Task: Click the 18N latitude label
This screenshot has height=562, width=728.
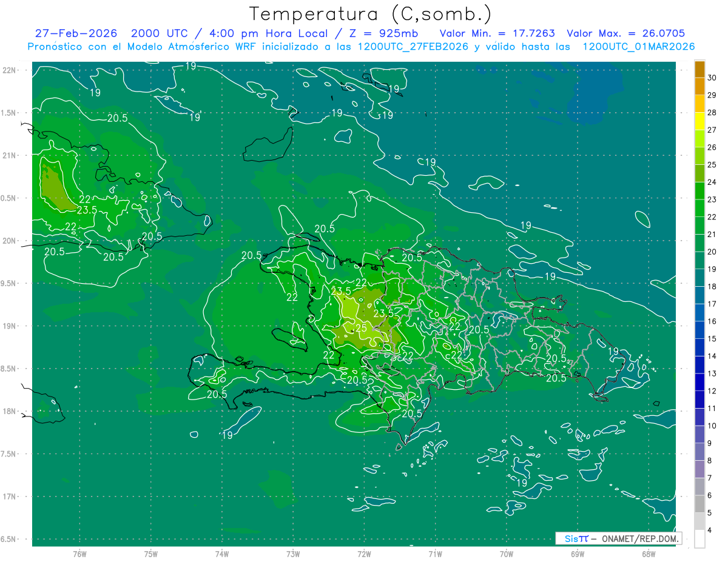Action: [x=10, y=411]
